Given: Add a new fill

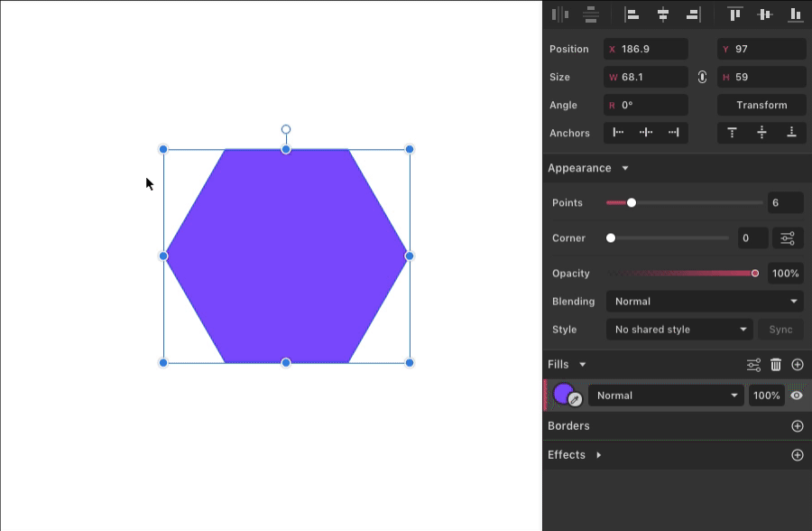Looking at the screenshot, I should coord(798,365).
